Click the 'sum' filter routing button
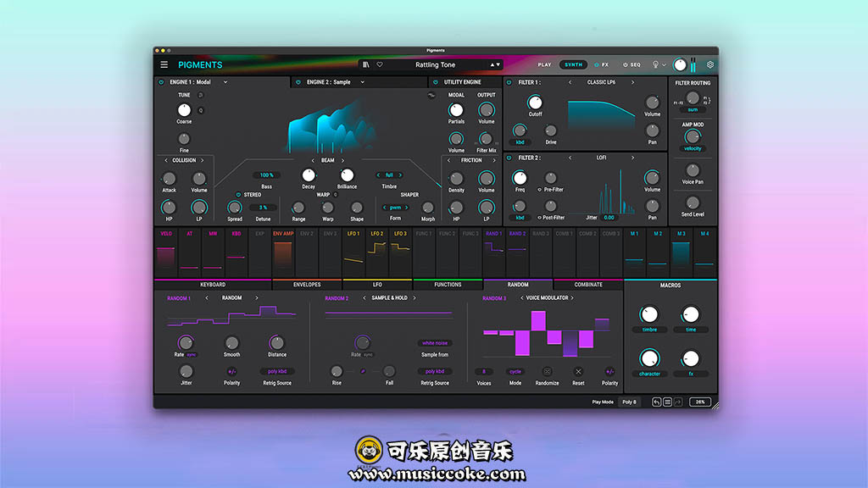 (693, 110)
